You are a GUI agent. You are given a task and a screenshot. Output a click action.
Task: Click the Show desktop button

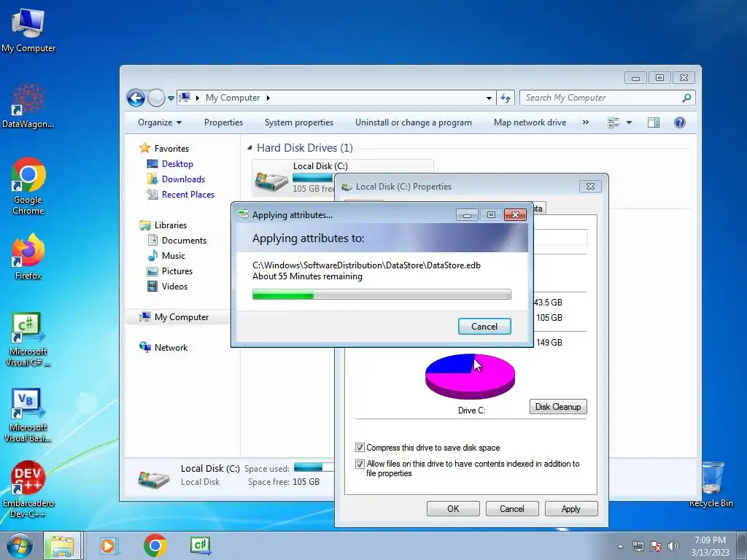(x=742, y=546)
